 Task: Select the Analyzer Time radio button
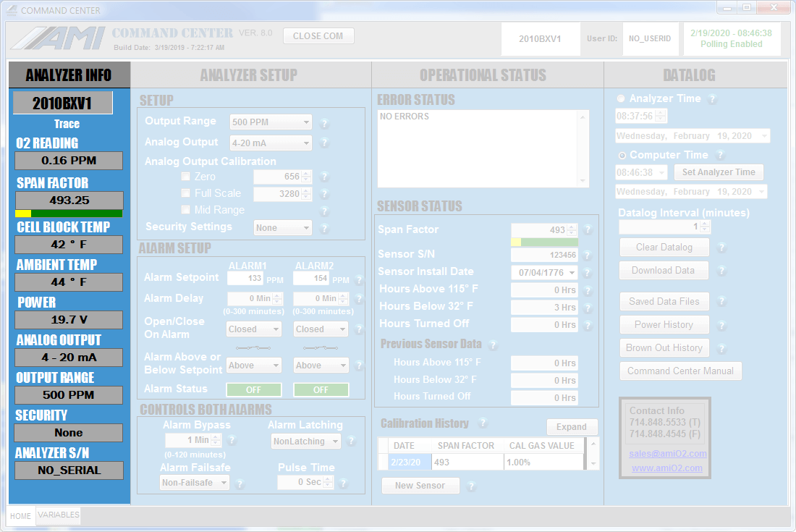621,98
